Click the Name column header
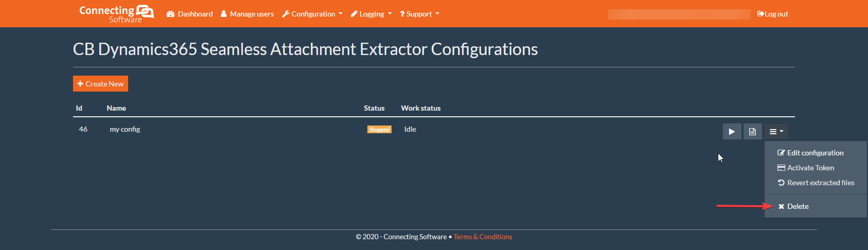868x250 pixels. [x=116, y=108]
